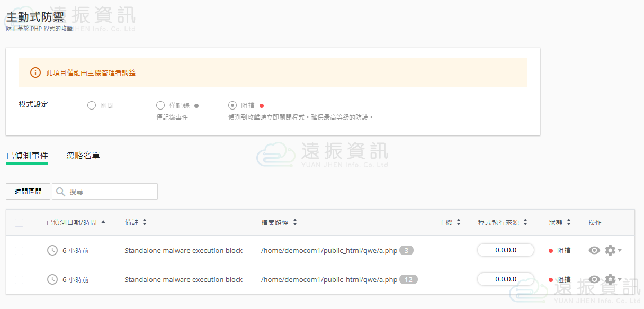Click the eye icon in the second event row
644x309 pixels.
(594, 279)
